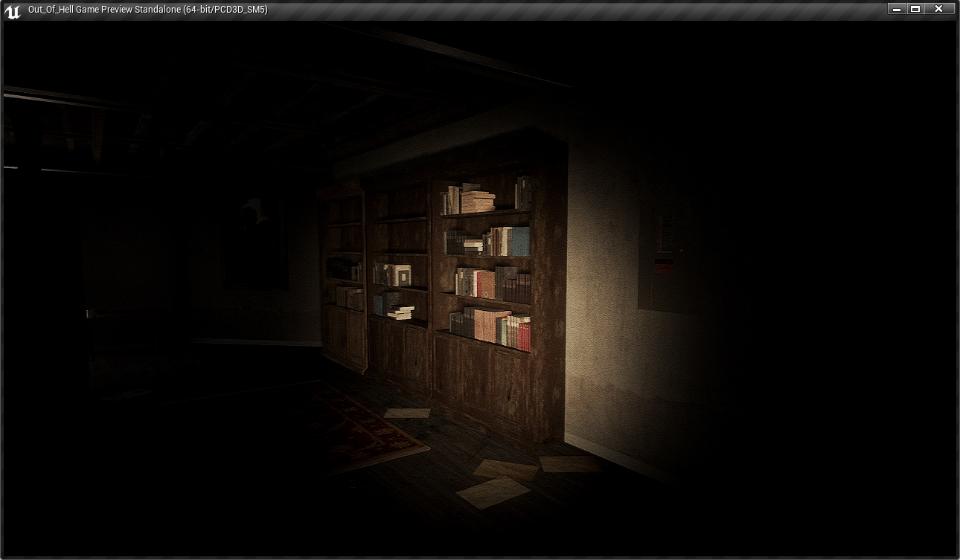This screenshot has width=960, height=560.
Task: Click the red book on third shelf
Action: [485, 284]
